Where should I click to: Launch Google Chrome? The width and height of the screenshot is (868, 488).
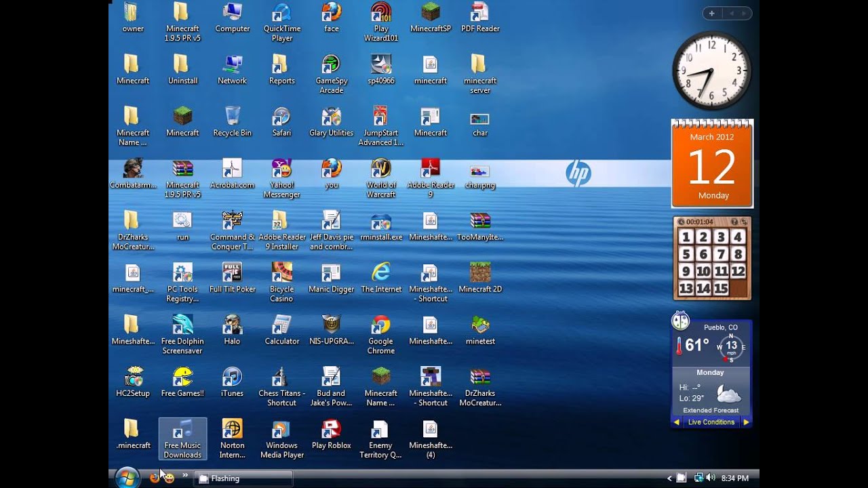pyautogui.click(x=381, y=335)
